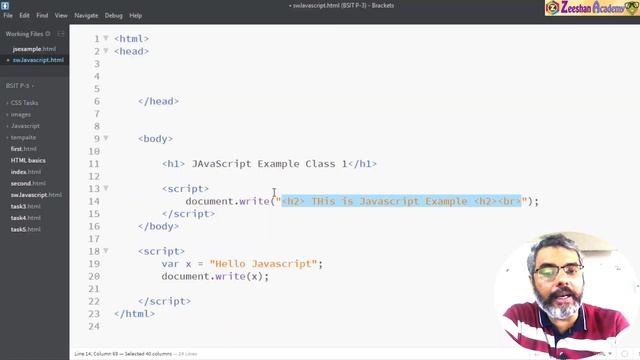Open task3.html in the project tree

pyautogui.click(x=26, y=207)
